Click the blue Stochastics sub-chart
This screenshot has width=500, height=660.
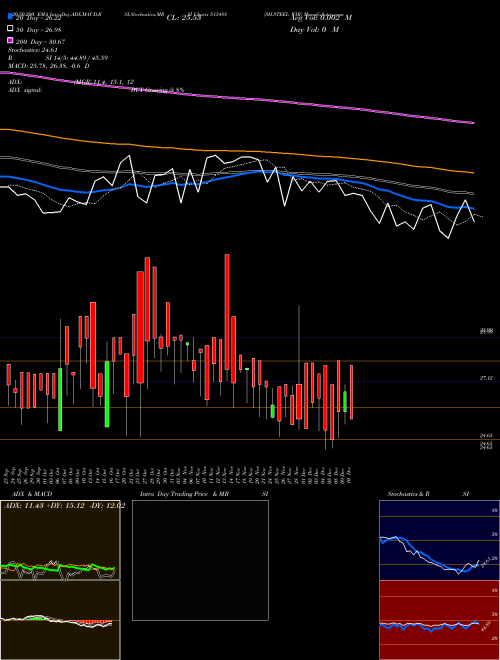[x=439, y=540]
